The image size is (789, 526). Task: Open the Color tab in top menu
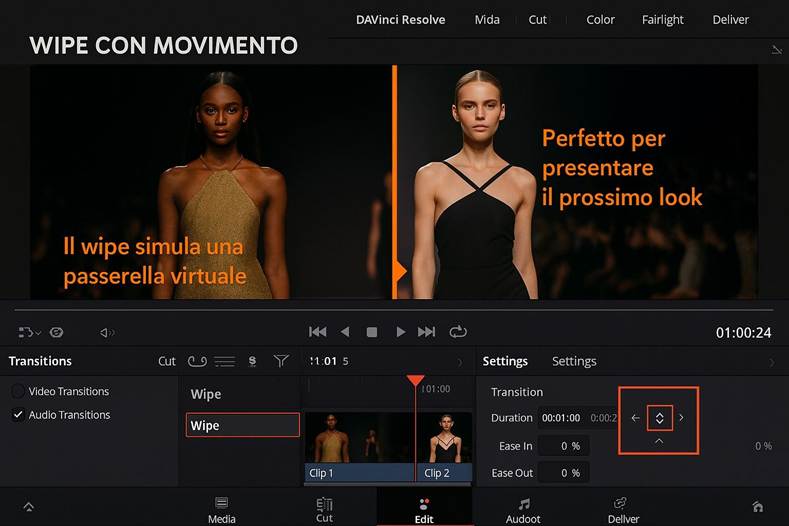tap(600, 19)
